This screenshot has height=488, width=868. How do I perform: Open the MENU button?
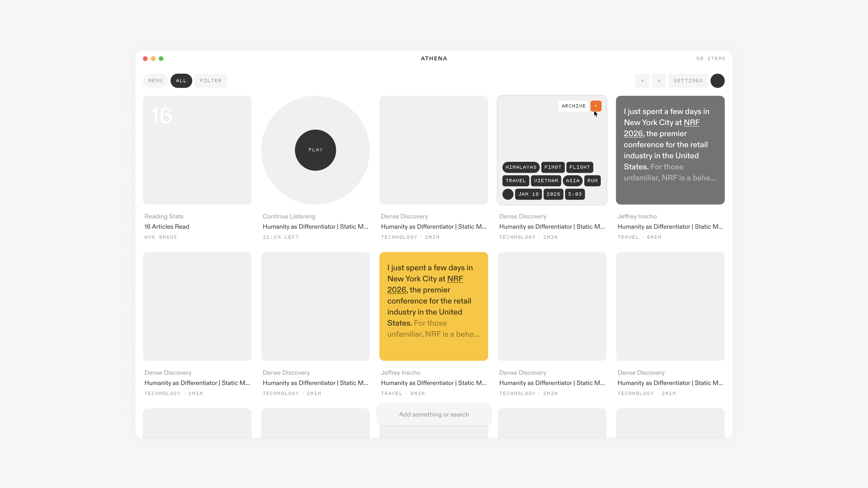coord(155,81)
